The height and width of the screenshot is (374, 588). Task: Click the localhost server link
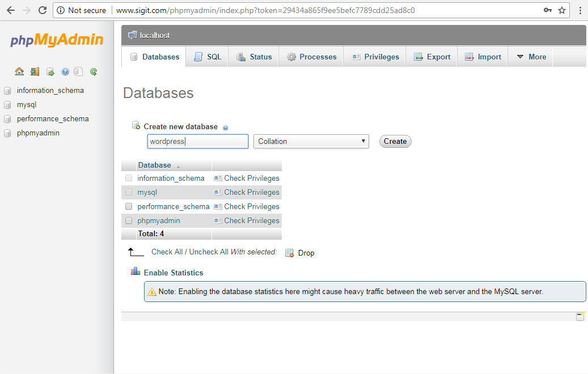click(154, 36)
